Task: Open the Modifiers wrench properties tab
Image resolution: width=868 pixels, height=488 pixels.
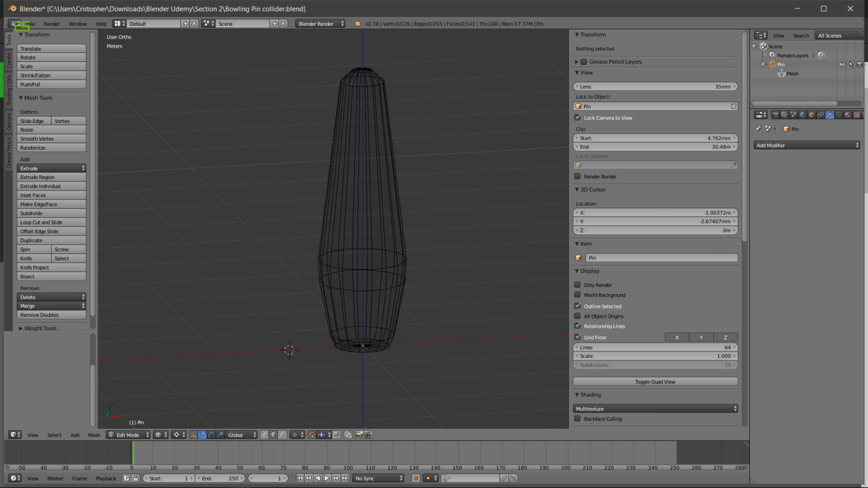Action: (x=830, y=115)
